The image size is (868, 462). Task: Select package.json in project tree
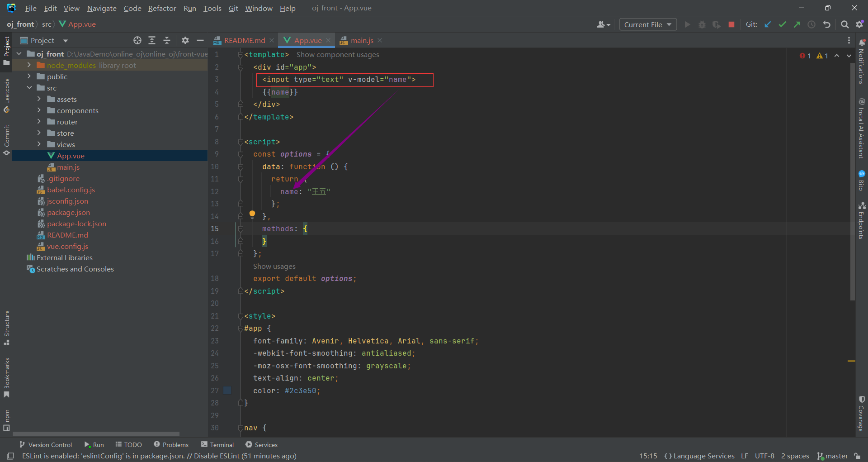point(68,212)
